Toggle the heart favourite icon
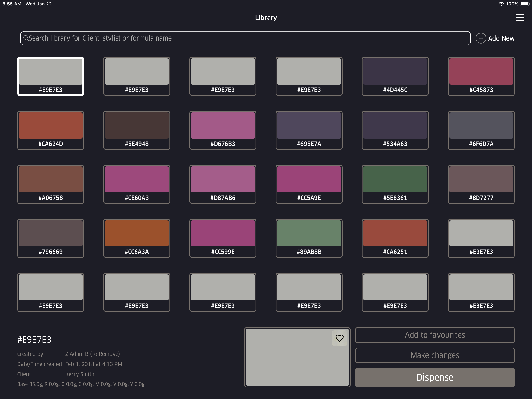The width and height of the screenshot is (532, 399). pos(339,338)
